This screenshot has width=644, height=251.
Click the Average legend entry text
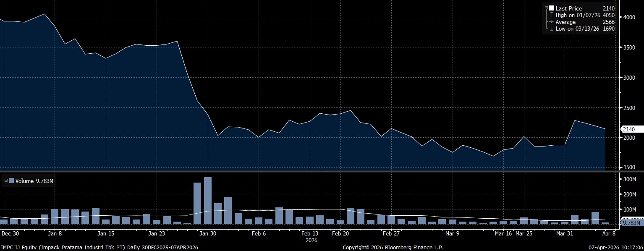click(565, 22)
